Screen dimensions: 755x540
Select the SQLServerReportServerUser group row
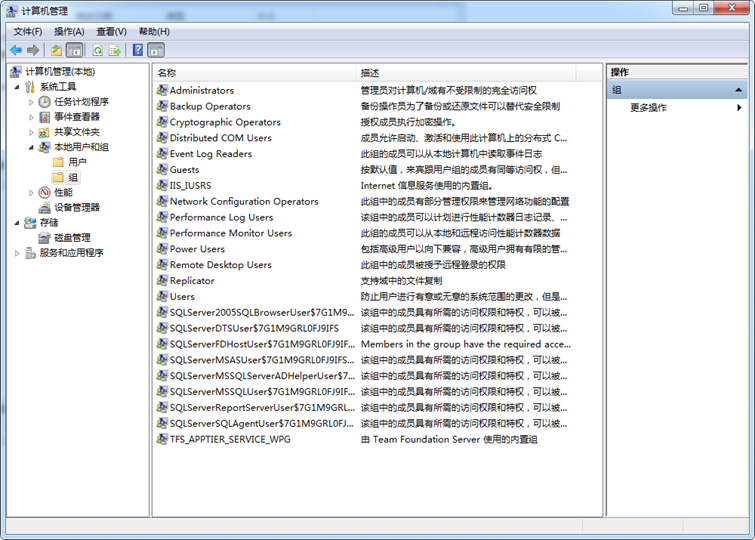[362, 408]
